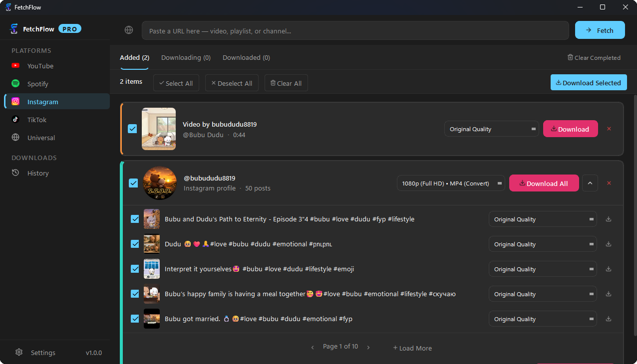This screenshot has width=637, height=364.
Task: Uncheck the @bubududu8819 profile checkbox
Action: (133, 183)
